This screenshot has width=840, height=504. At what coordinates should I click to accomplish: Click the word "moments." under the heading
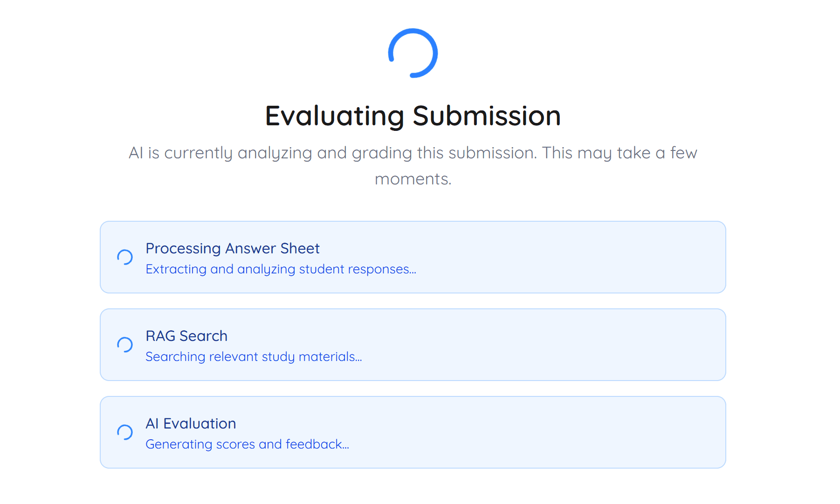[x=413, y=179]
